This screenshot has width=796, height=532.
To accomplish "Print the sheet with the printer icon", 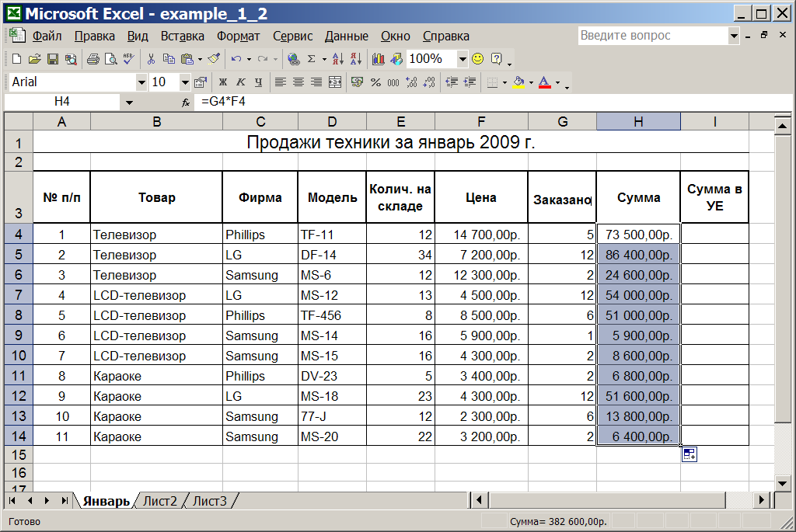I will click(93, 59).
